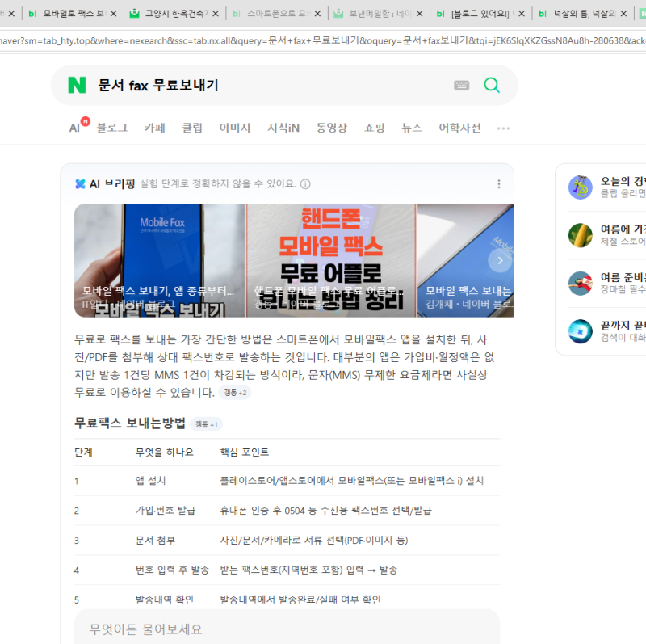
Task: Switch to the 뉴스 tab
Action: coord(412,128)
